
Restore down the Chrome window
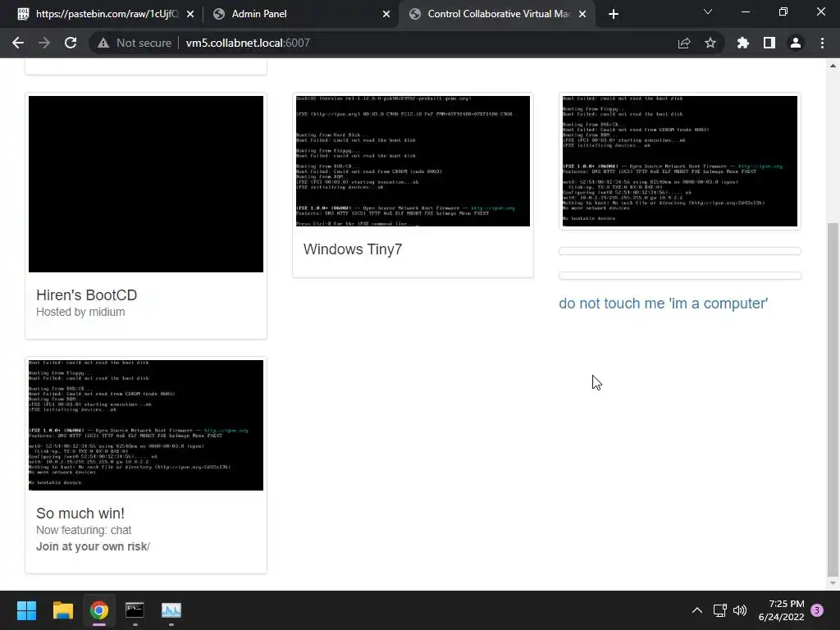783,11
